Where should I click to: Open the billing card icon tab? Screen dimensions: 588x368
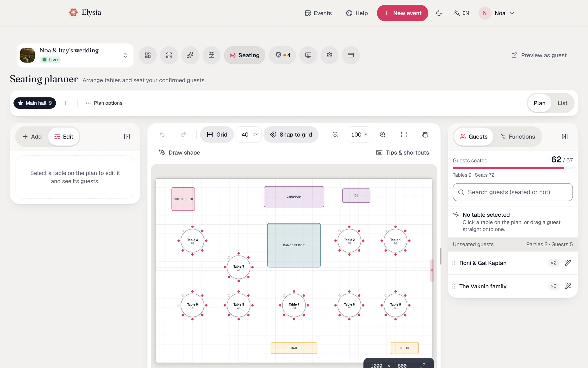(351, 55)
